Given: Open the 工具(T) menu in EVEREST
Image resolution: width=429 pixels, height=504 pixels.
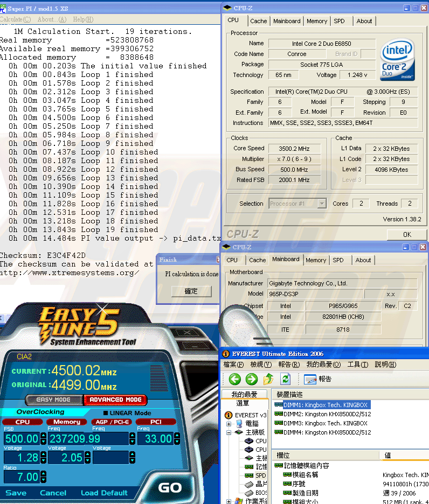Looking at the screenshot, I should click(x=358, y=365).
